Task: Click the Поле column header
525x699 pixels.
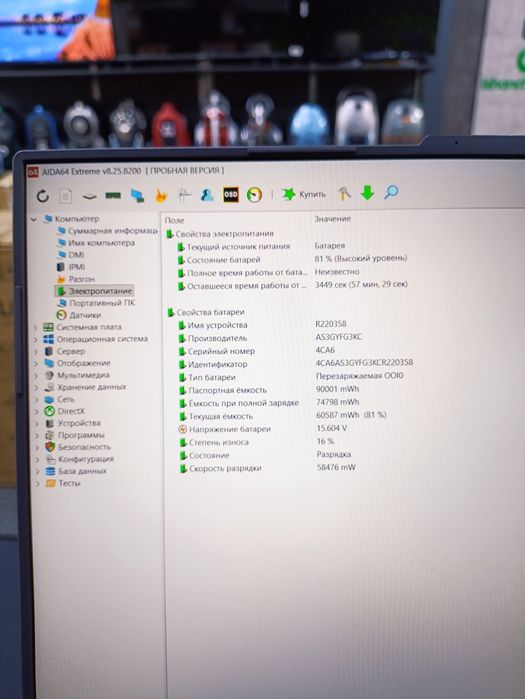Action: pos(174,220)
